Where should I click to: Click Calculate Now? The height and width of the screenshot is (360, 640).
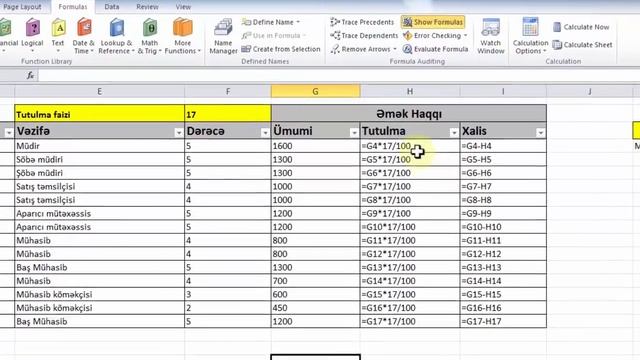tap(581, 27)
